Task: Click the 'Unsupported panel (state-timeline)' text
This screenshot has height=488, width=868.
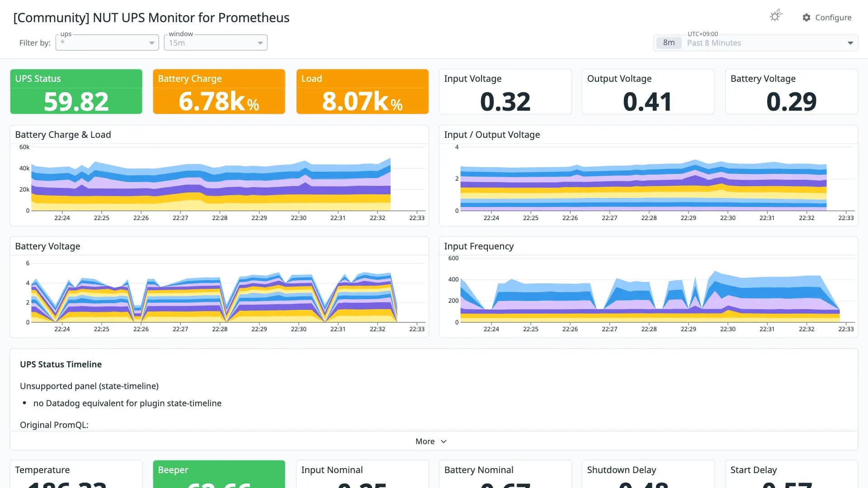Action: [89, 386]
